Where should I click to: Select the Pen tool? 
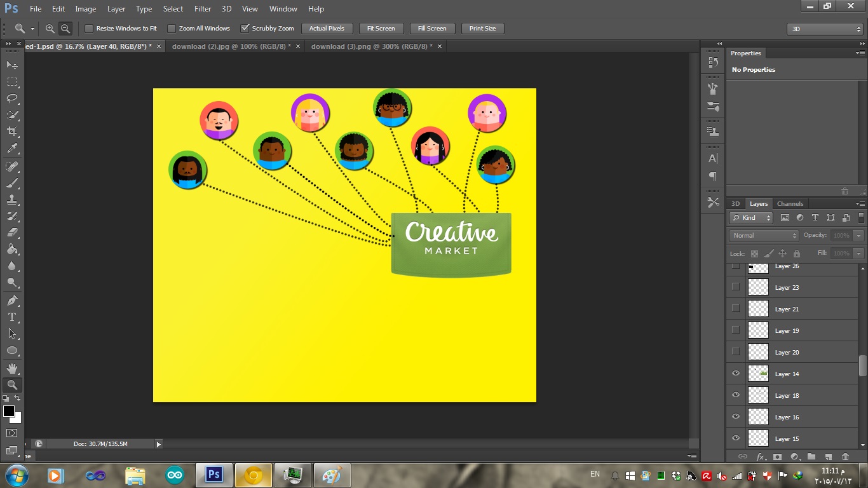(12, 301)
